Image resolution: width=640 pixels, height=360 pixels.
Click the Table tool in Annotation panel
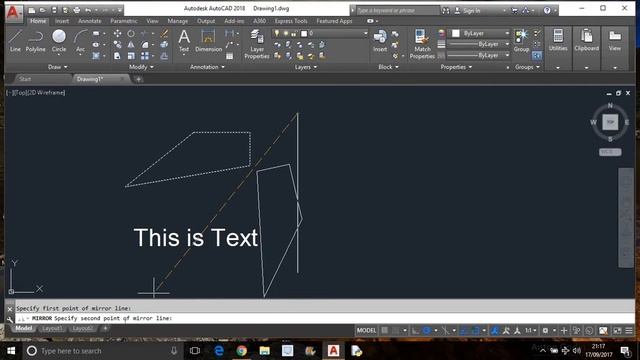(229, 56)
